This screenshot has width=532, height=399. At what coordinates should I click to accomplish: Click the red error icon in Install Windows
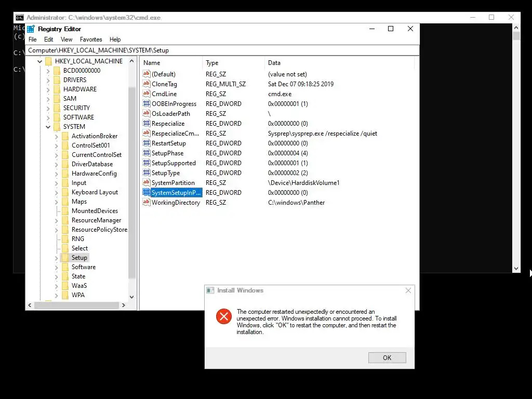click(x=224, y=316)
